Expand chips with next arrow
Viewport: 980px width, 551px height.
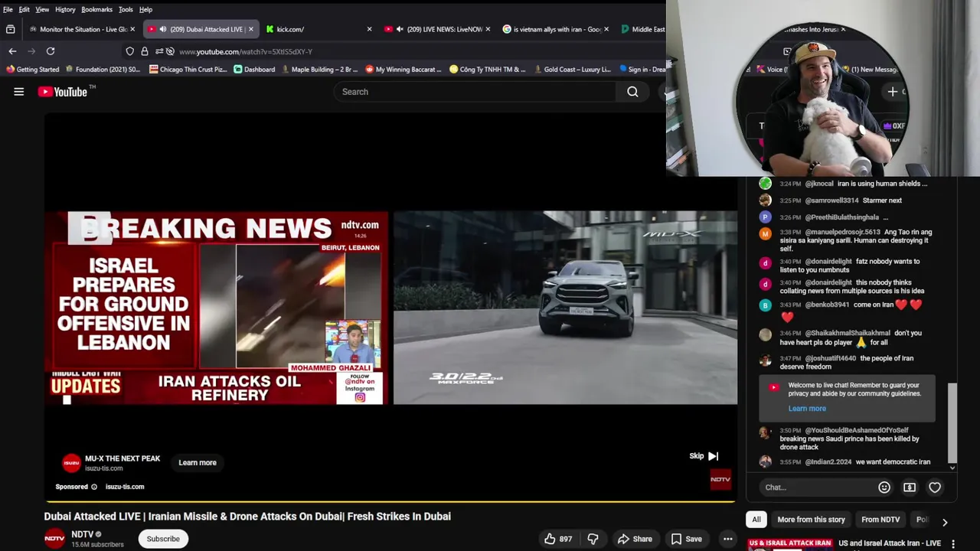(945, 522)
